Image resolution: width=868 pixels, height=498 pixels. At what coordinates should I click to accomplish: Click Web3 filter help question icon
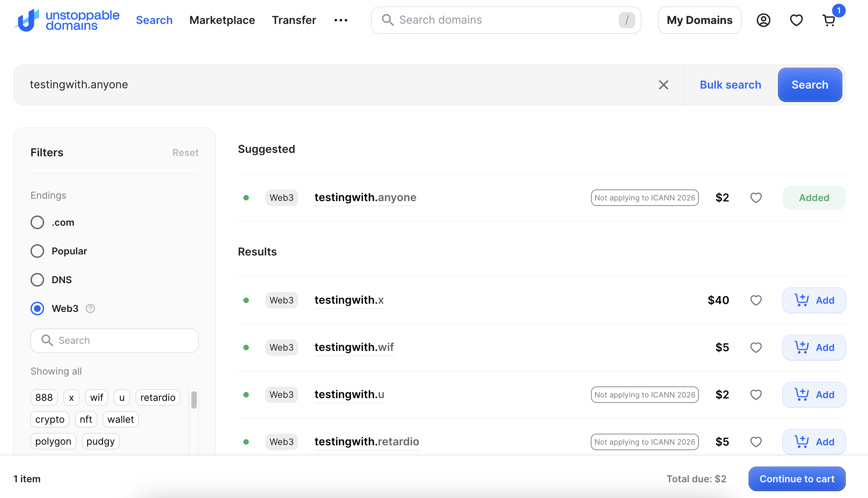click(x=90, y=309)
